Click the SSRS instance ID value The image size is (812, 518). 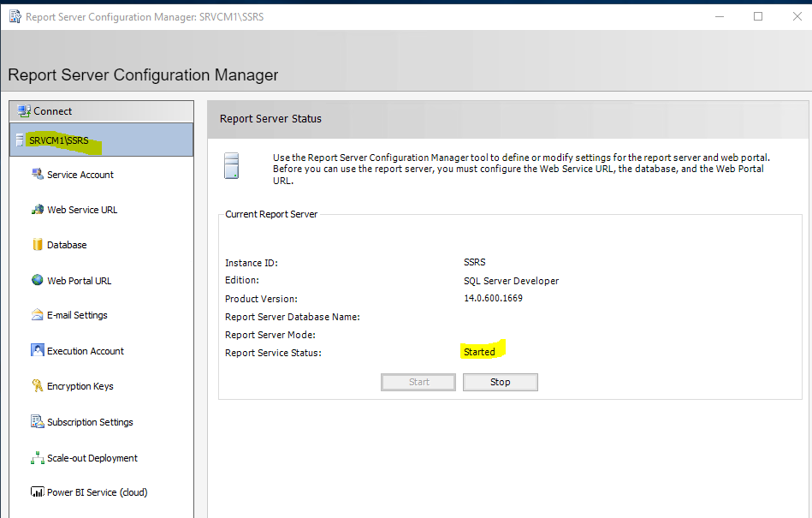click(474, 262)
